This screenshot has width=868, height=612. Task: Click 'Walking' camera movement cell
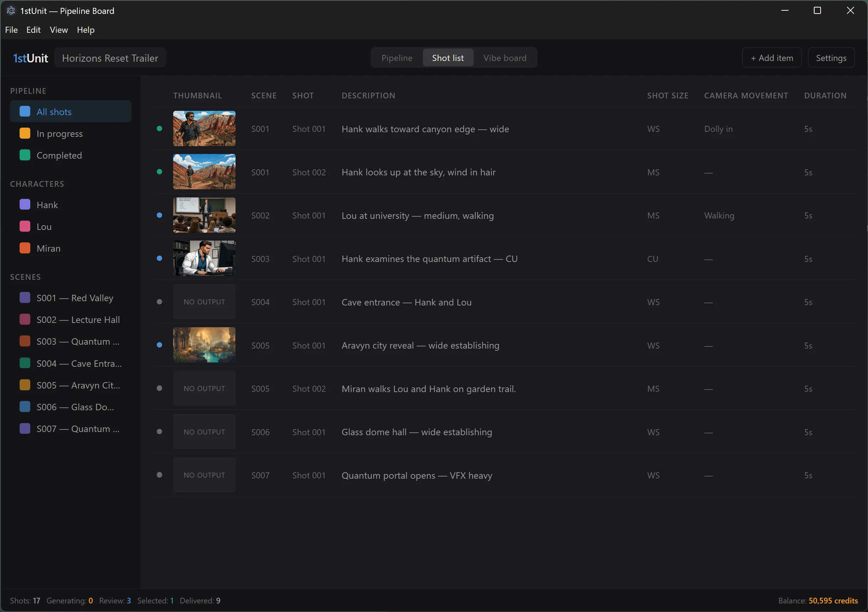[719, 216]
